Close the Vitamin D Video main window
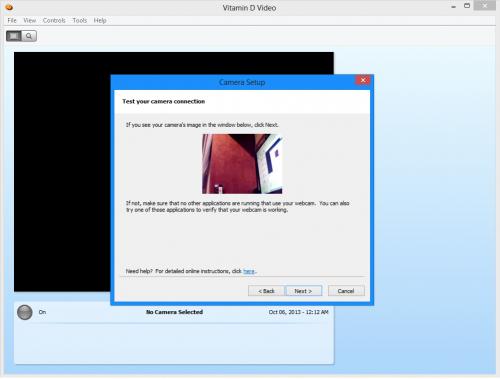This screenshot has height=379, width=500. click(x=485, y=6)
